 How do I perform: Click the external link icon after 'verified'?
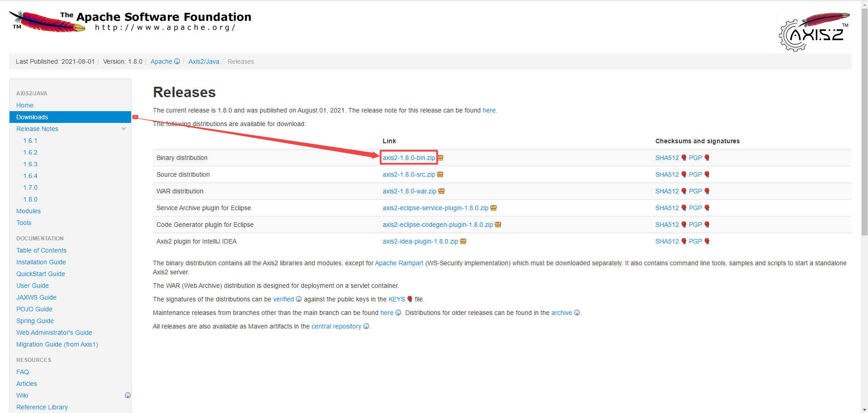coord(299,299)
